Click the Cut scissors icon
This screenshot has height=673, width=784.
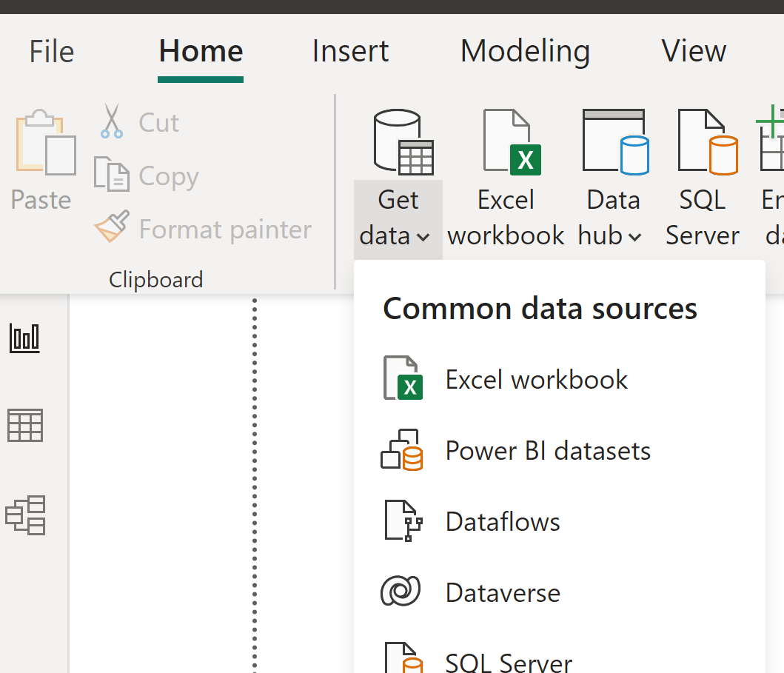[112, 121]
